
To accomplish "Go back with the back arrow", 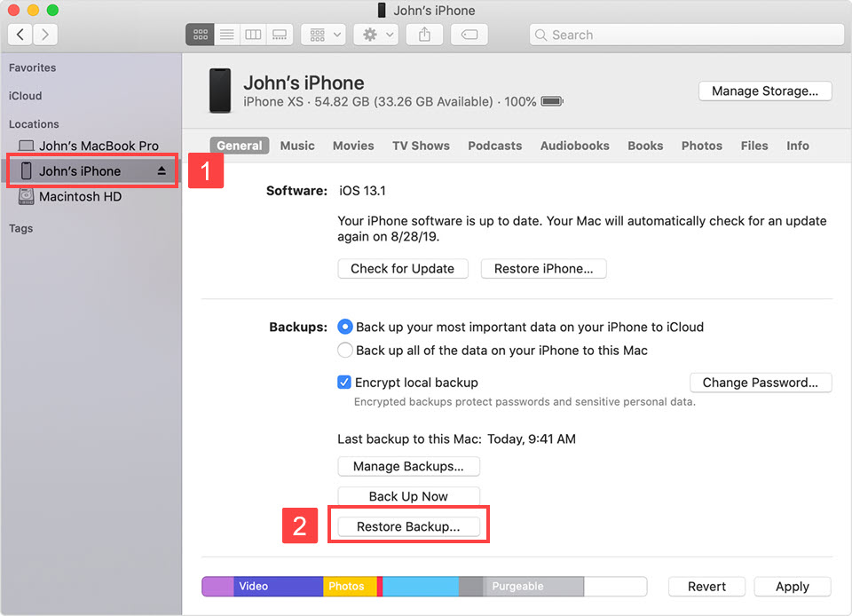I will click(x=20, y=35).
